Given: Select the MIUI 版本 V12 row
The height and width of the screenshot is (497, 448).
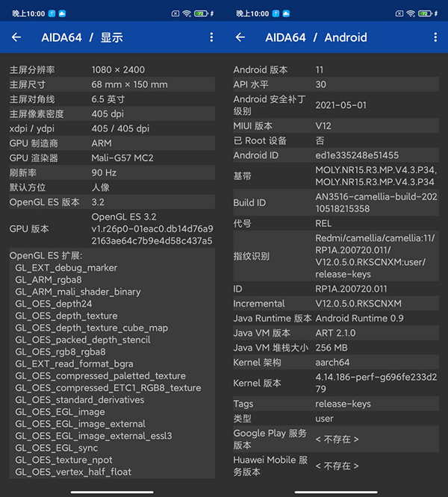Looking at the screenshot, I should 336,126.
